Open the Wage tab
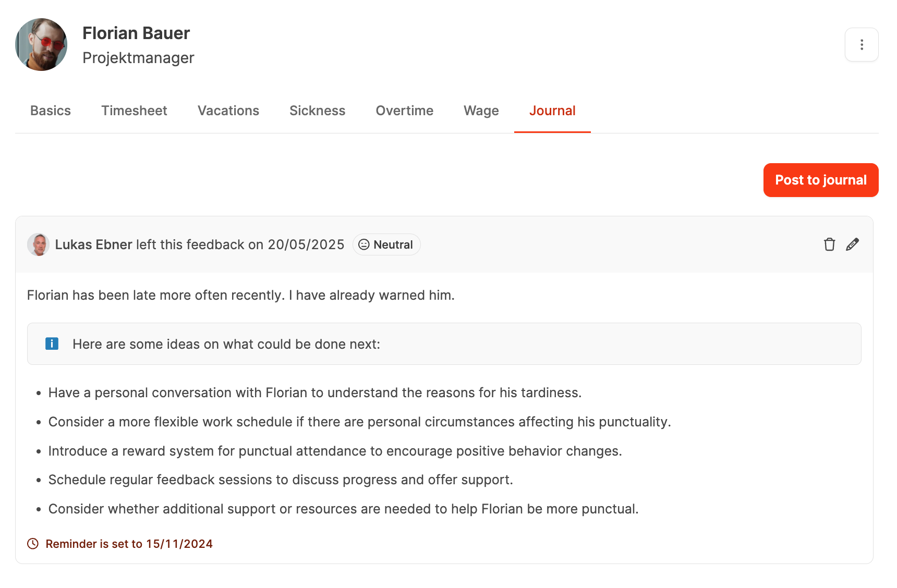 pyautogui.click(x=481, y=111)
